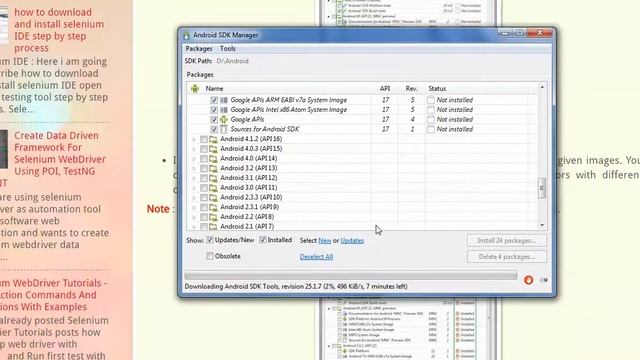Click the SDK Path field showing D:\Android

[233, 61]
